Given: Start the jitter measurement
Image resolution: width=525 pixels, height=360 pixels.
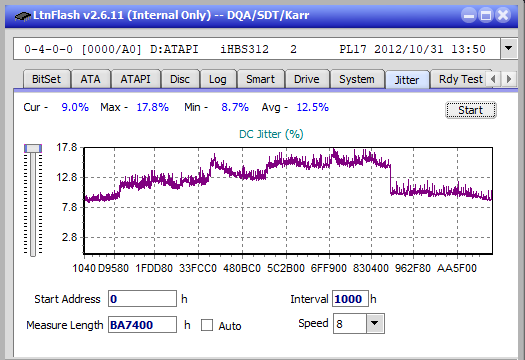Looking at the screenshot, I should coord(471,110).
